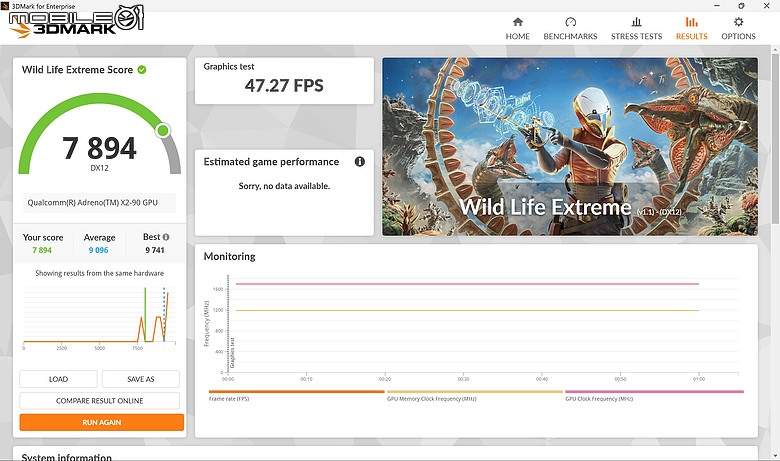
Task: Open the Stress Tests chart icon
Action: click(x=636, y=22)
